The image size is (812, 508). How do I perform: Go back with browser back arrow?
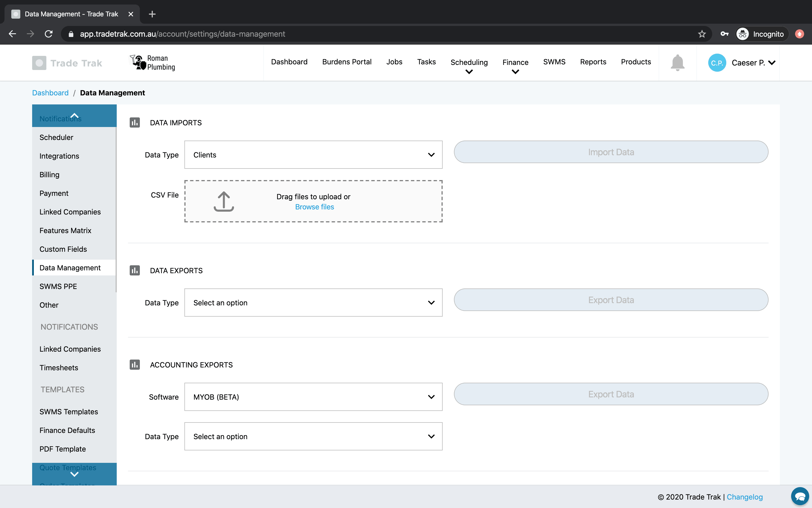(x=12, y=34)
